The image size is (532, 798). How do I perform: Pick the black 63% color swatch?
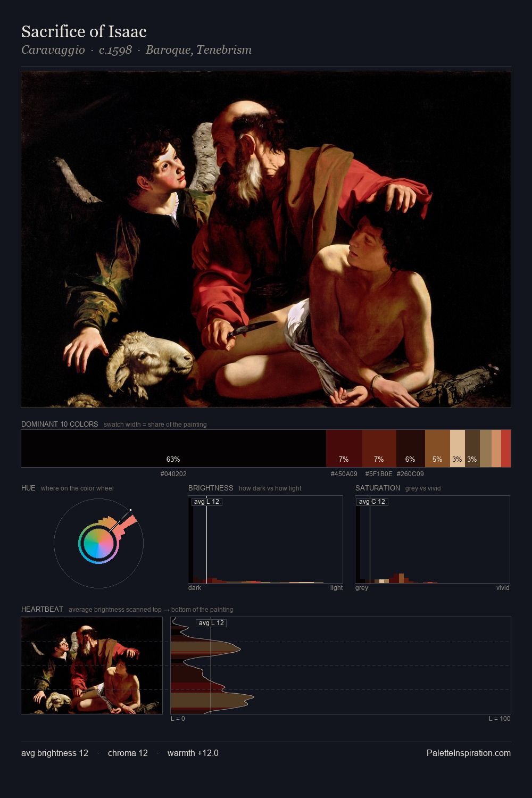coord(173,448)
